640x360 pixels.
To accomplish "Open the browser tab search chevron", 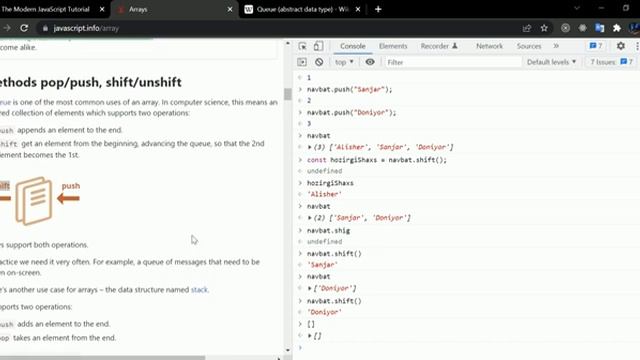I will pos(577,8).
